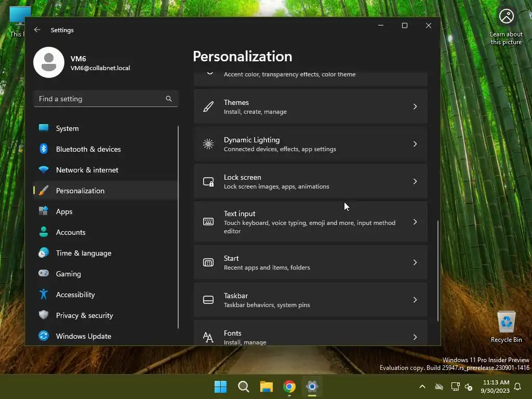The width and height of the screenshot is (532, 399).
Task: Click the 11:13 AM clock in taskbar
Action: click(496, 382)
